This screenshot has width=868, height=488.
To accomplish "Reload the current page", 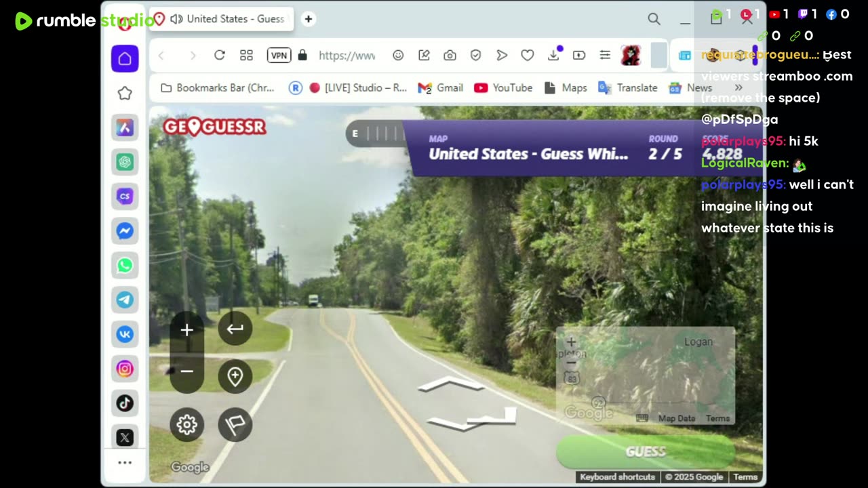I will tap(219, 55).
